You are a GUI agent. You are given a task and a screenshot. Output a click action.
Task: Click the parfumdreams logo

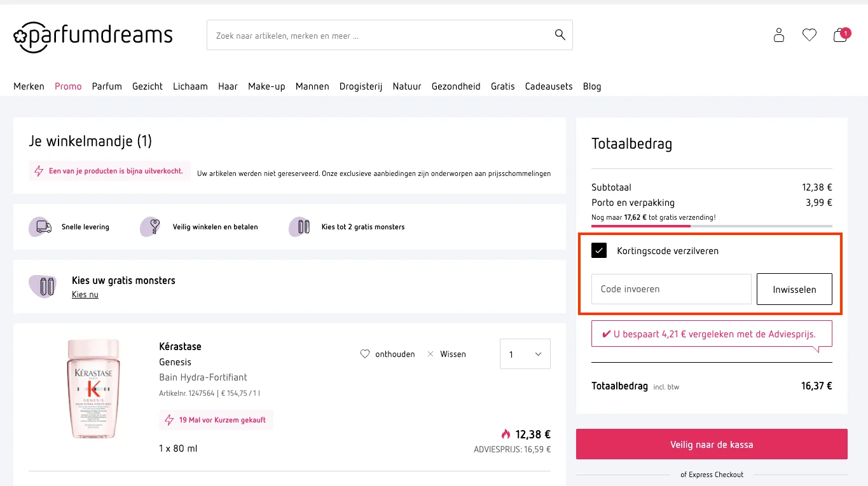93,36
